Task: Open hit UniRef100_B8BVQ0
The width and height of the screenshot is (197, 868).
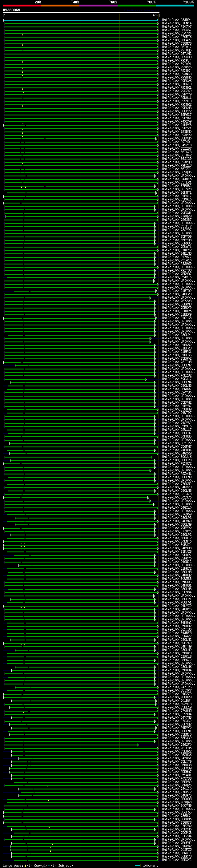Action: [x=176, y=139]
